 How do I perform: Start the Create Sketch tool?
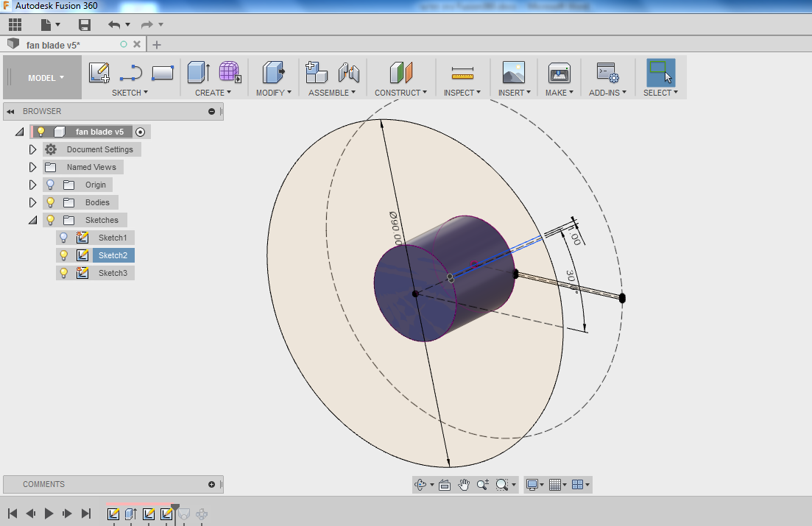coord(99,73)
